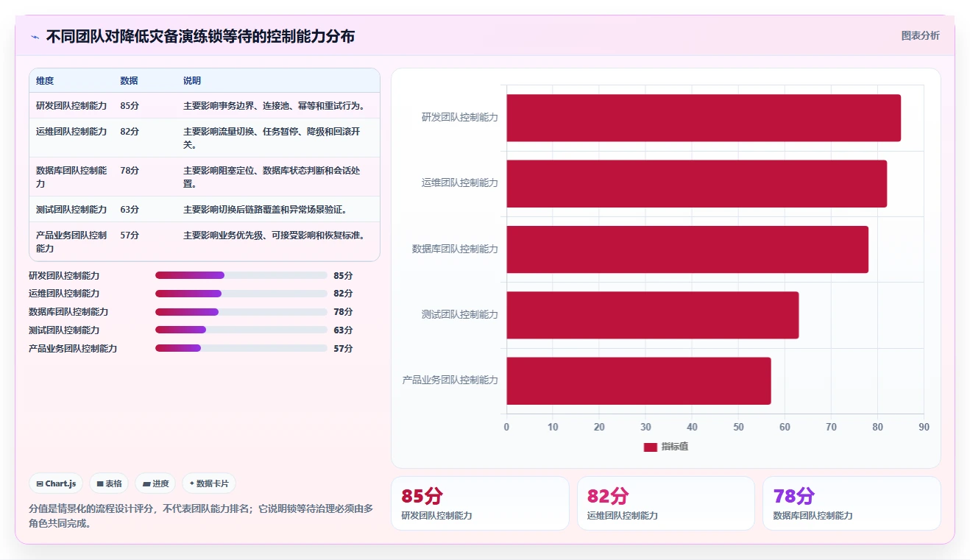Viewport: 970px width, 560px height.
Task: Select the Chart.js chip
Action: 56,483
